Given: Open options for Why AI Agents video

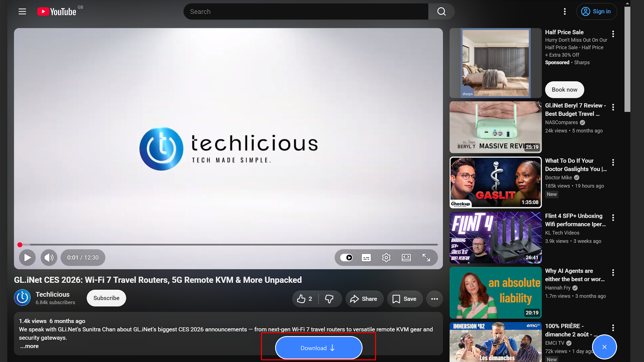Looking at the screenshot, I should [613, 273].
